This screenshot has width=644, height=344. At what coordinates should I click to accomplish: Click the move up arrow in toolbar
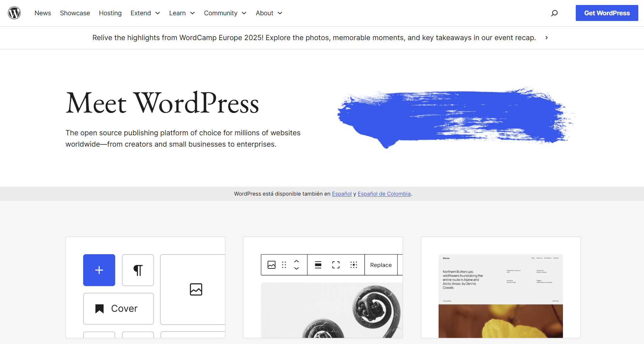[x=296, y=261]
